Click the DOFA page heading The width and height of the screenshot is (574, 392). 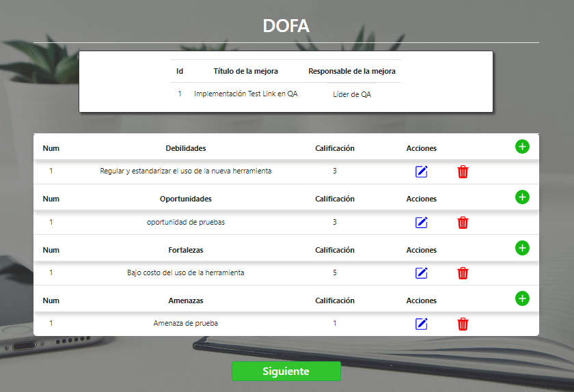(x=286, y=26)
